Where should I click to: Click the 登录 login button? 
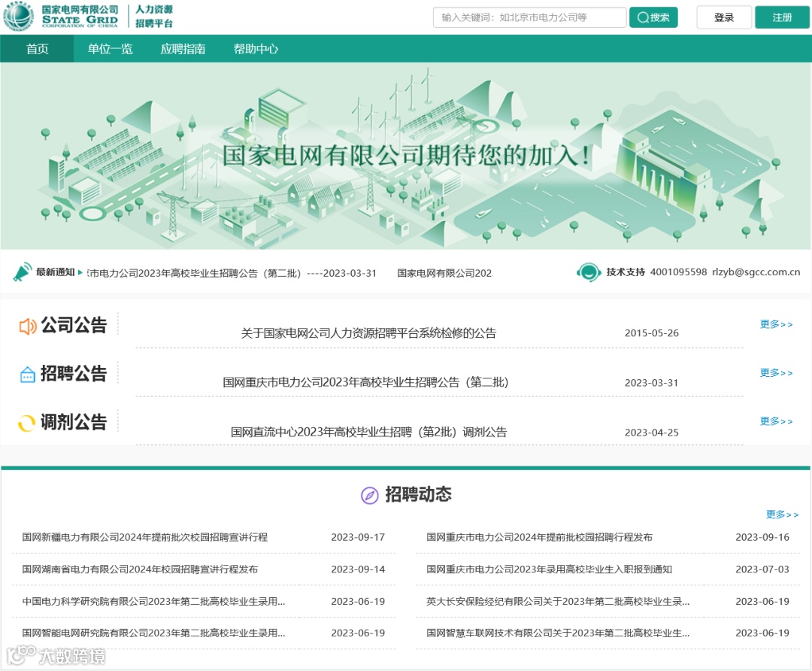click(x=724, y=17)
